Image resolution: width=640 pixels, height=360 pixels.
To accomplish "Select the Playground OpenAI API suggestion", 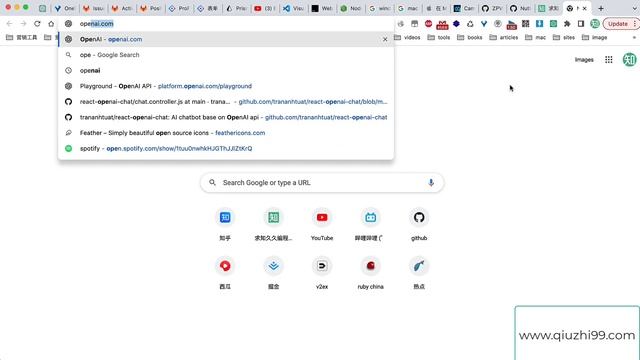I will (x=226, y=86).
